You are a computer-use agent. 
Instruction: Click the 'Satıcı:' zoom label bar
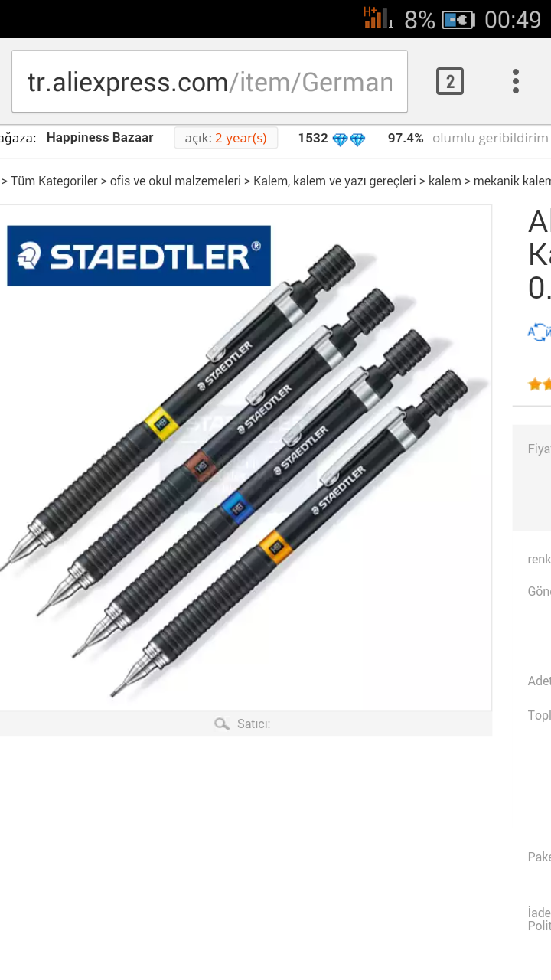246,724
